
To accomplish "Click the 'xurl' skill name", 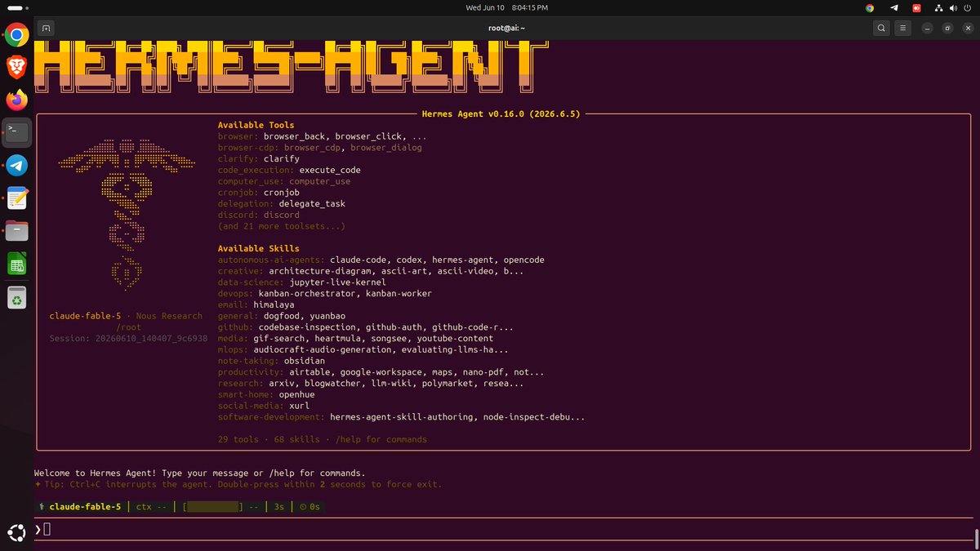I will (x=299, y=405).
